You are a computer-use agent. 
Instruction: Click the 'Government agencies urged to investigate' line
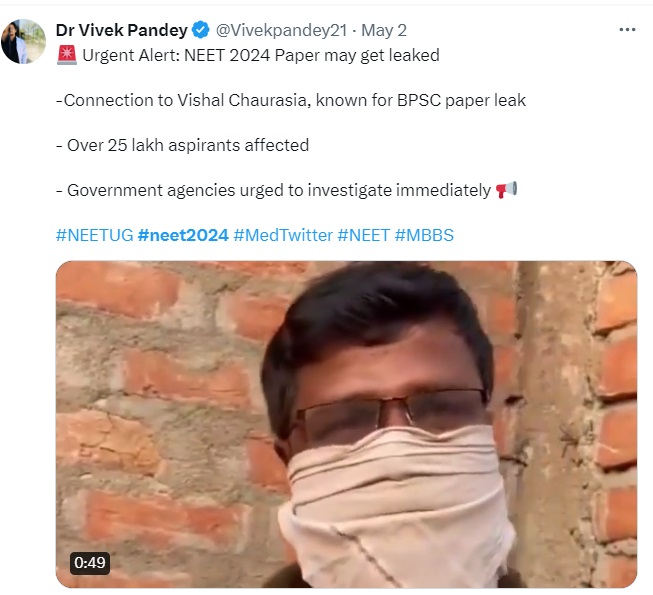click(272, 190)
